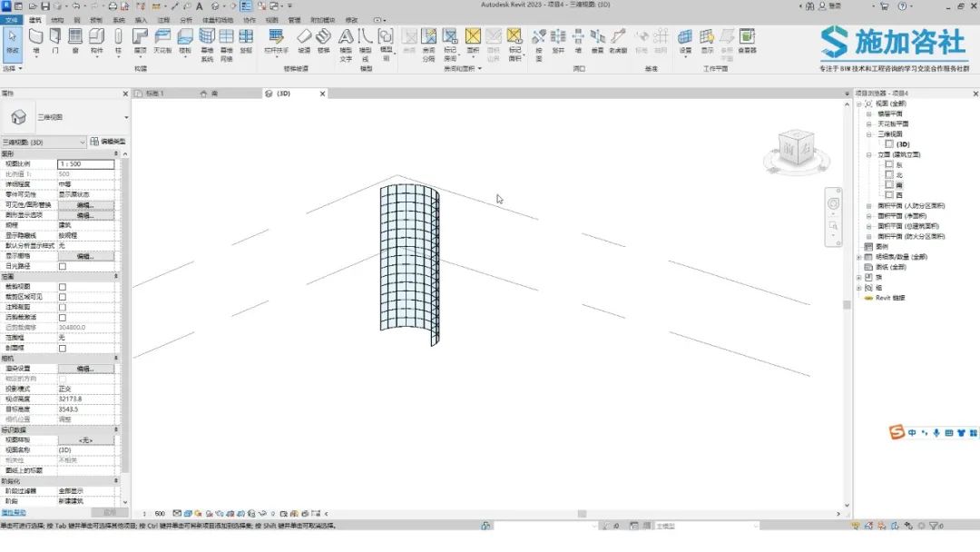
Task: Click 编辑 button for 可见性/图形替换
Action: pos(85,205)
